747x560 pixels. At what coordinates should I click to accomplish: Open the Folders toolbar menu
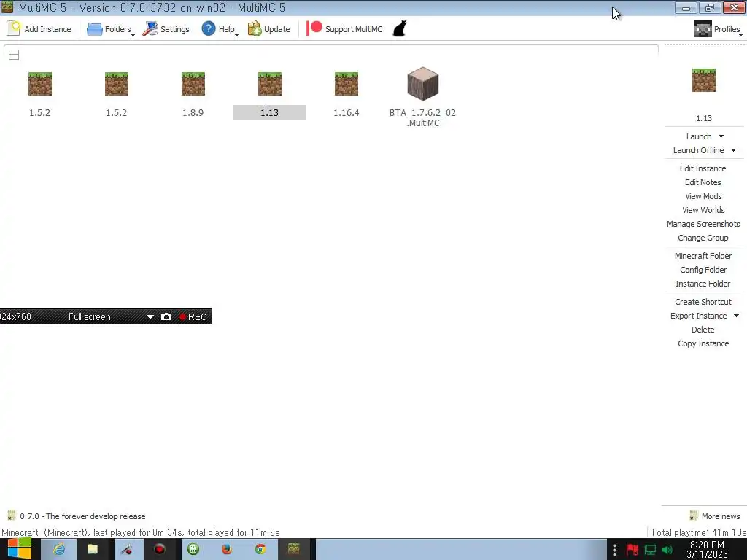tap(111, 29)
